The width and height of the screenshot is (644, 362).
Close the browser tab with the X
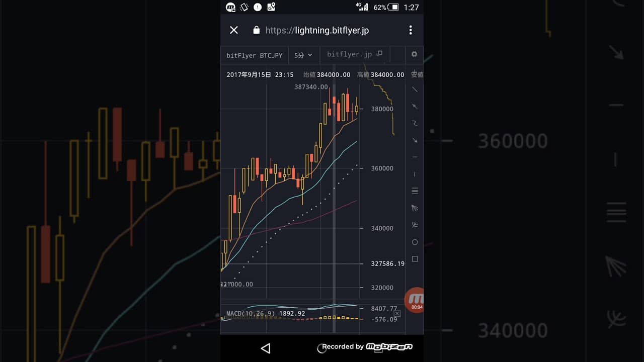pyautogui.click(x=234, y=30)
